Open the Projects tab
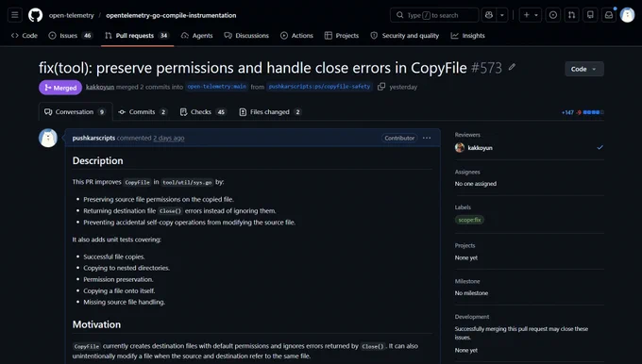 (x=342, y=36)
